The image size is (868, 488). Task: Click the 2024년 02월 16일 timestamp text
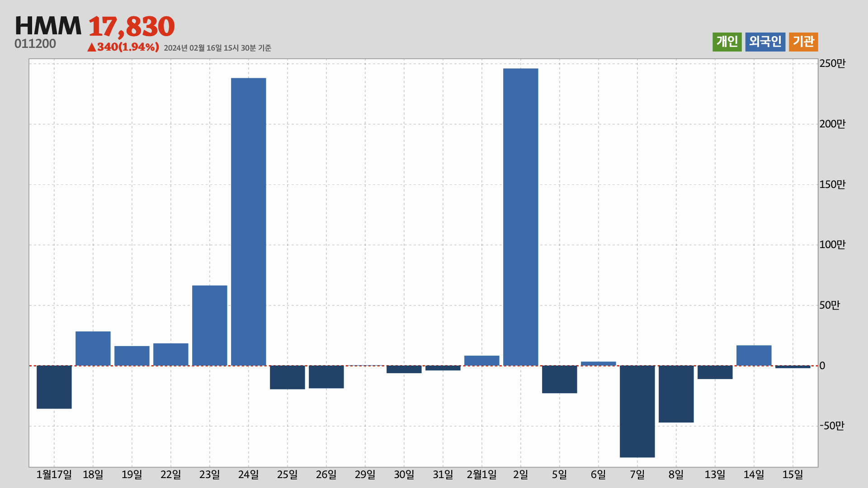pyautogui.click(x=217, y=48)
